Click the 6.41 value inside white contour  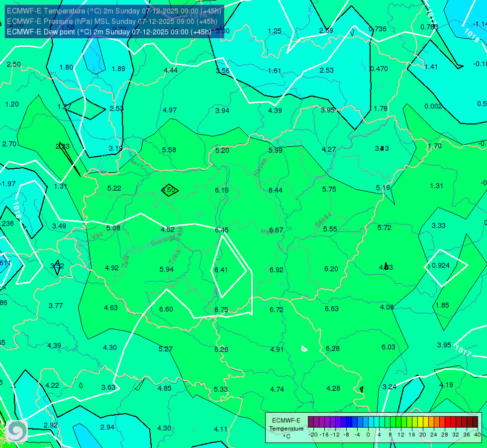coord(221,270)
